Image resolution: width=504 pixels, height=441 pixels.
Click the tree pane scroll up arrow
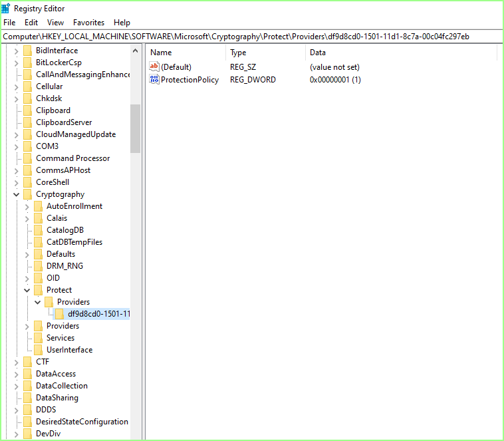(x=136, y=51)
